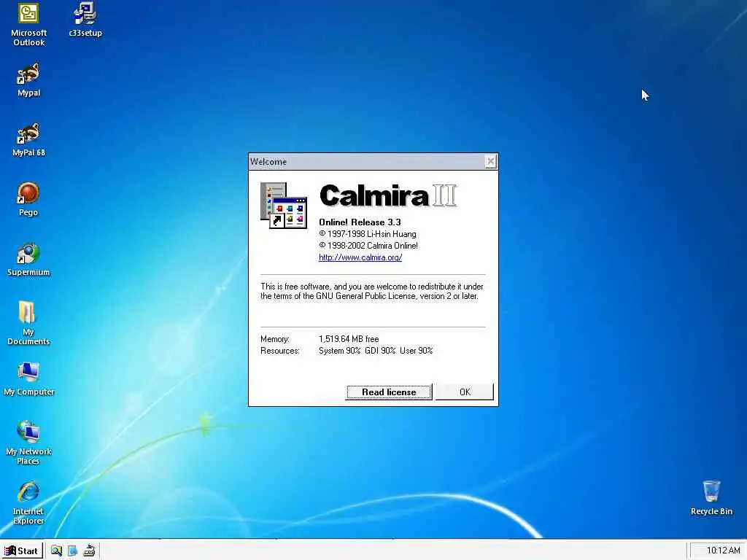Click the Calmira program icon in Welcome dialog

pyautogui.click(x=284, y=205)
